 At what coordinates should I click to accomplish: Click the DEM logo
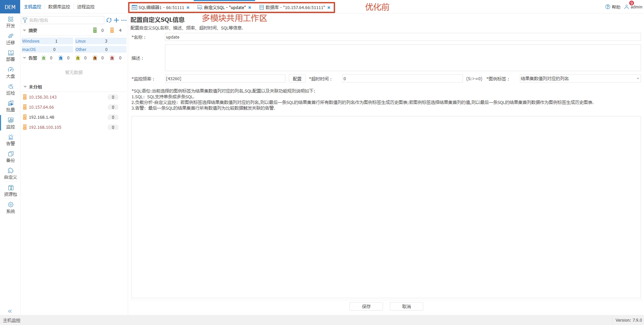tap(10, 7)
